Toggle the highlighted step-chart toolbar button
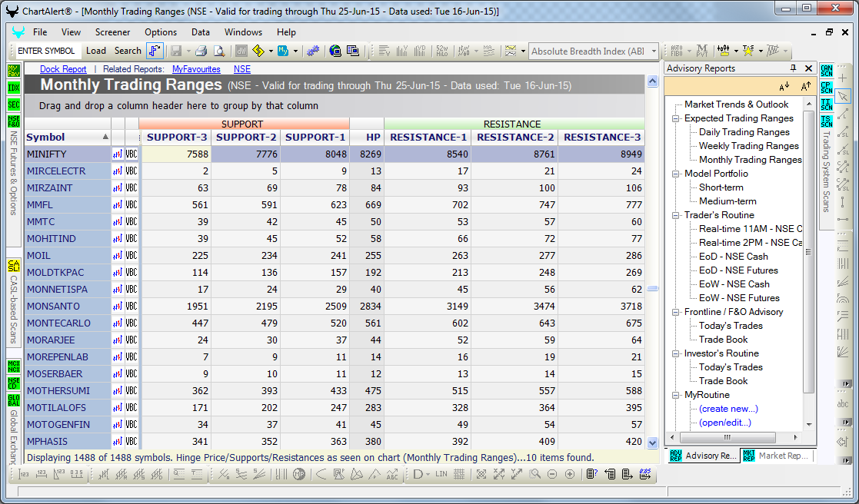This screenshot has height=504, width=859. click(155, 51)
